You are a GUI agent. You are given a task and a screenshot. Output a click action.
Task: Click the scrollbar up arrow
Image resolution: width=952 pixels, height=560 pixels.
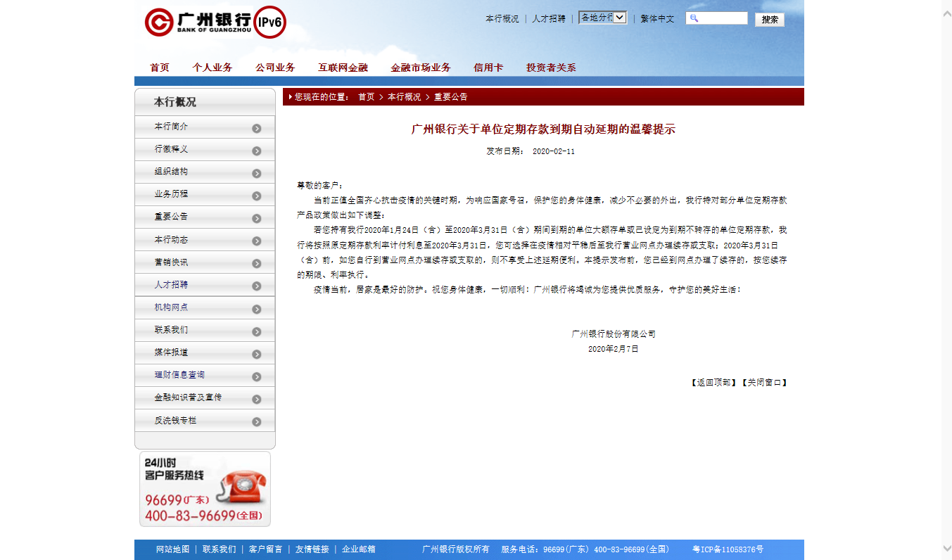(946, 12)
